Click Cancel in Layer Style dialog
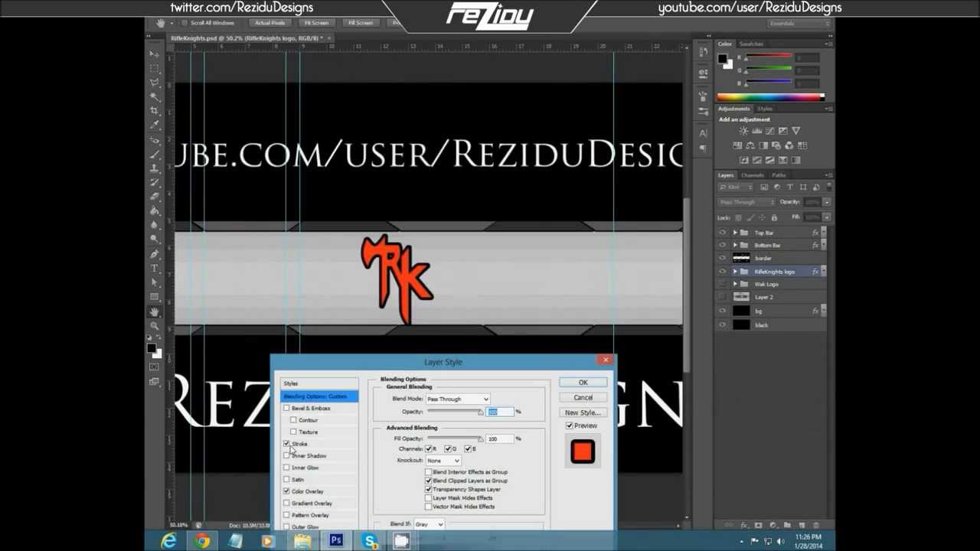Viewport: 980px width, 551px height. [583, 398]
